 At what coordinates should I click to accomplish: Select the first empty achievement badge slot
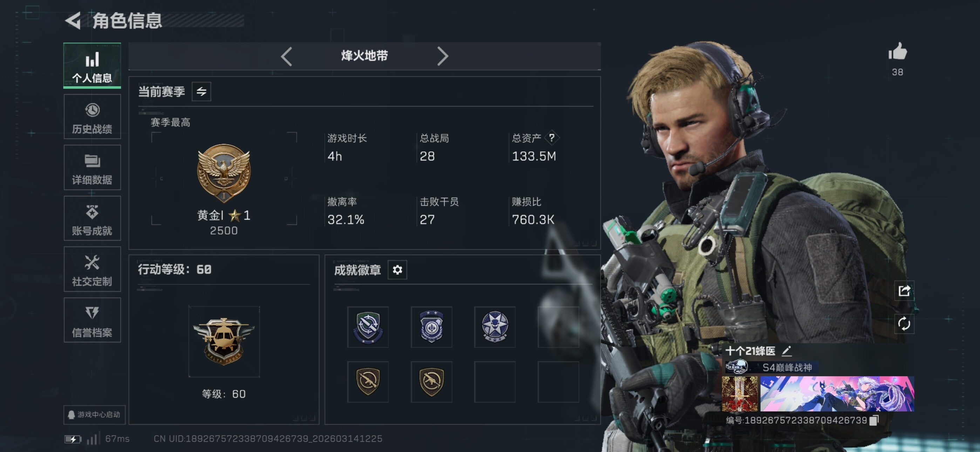pyautogui.click(x=558, y=327)
